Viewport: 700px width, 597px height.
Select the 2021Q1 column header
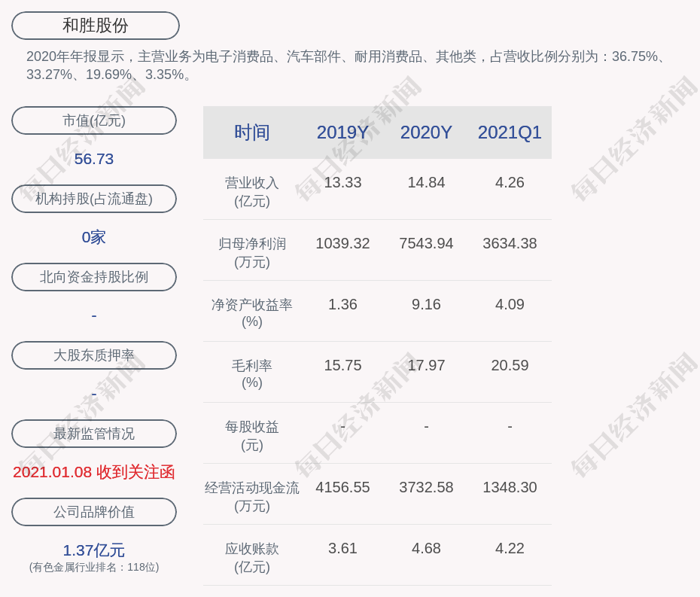click(x=510, y=132)
